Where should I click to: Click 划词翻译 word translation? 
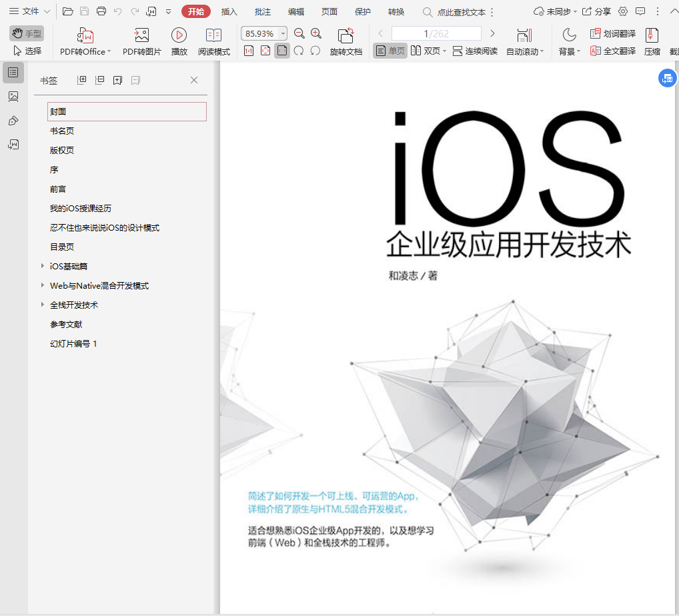pos(613,33)
